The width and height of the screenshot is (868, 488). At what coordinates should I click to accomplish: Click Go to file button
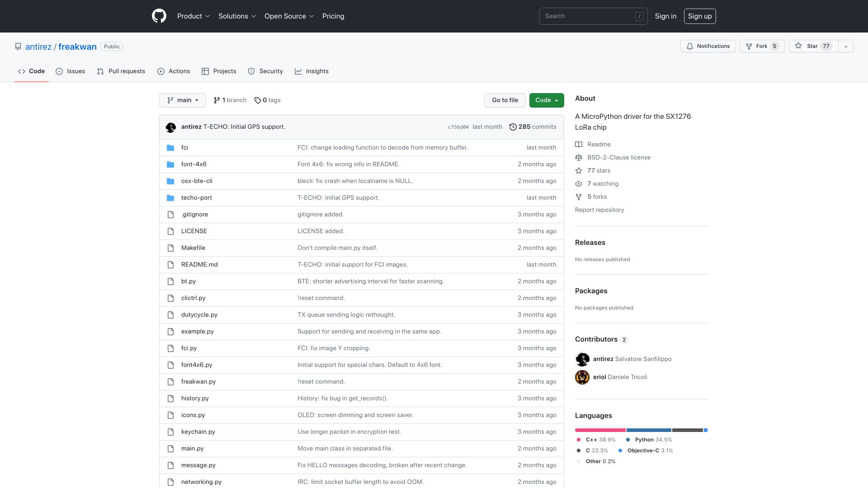point(505,100)
